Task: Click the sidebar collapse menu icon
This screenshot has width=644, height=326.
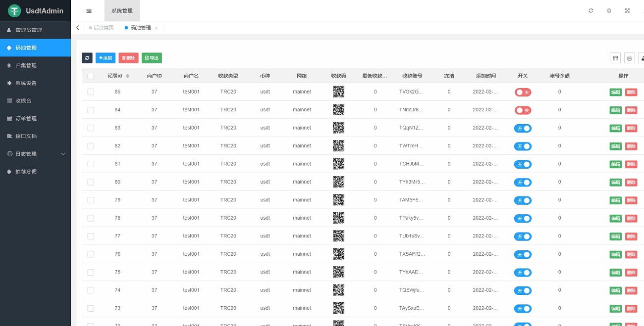Action: [89, 11]
